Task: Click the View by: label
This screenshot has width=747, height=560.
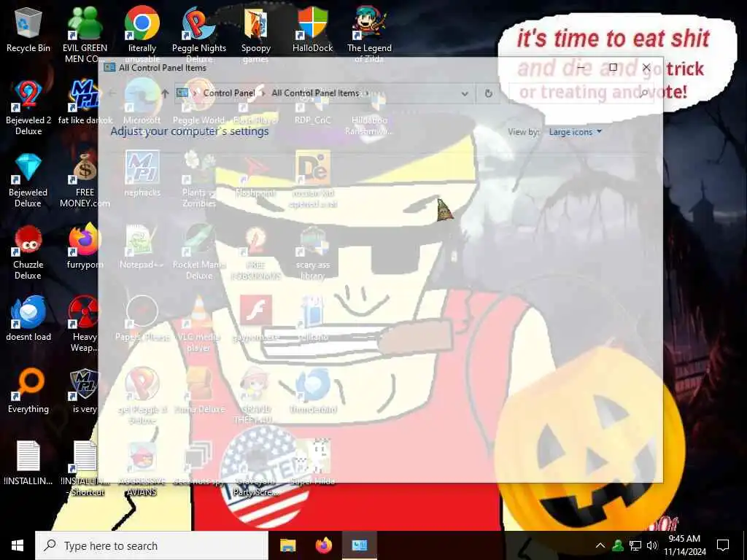Action: point(524,132)
